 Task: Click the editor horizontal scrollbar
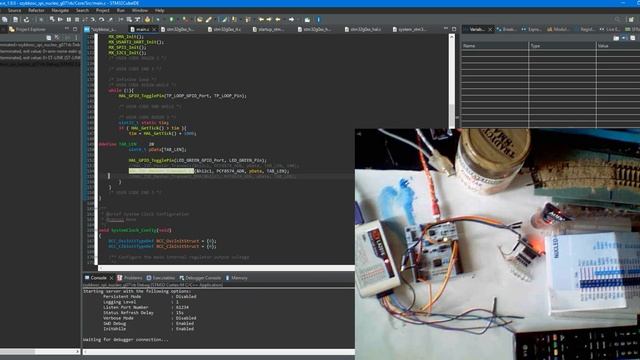(x=227, y=268)
